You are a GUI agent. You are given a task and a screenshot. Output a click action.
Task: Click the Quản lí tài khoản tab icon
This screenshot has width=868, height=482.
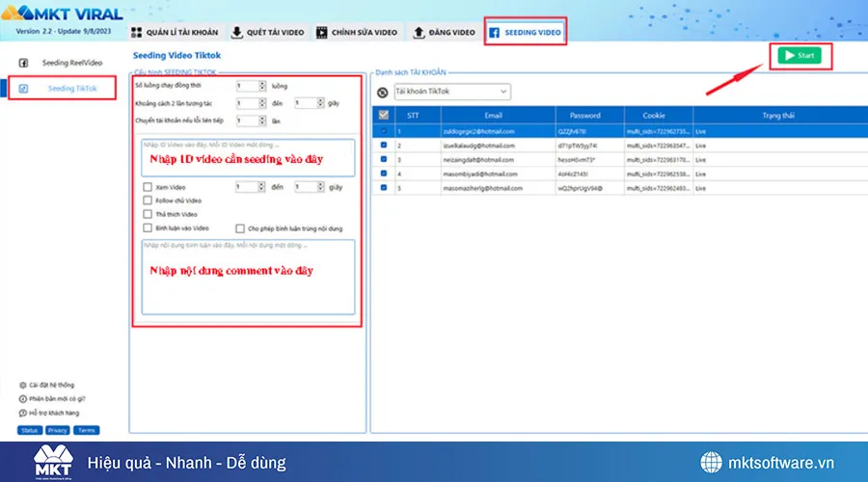tap(137, 32)
